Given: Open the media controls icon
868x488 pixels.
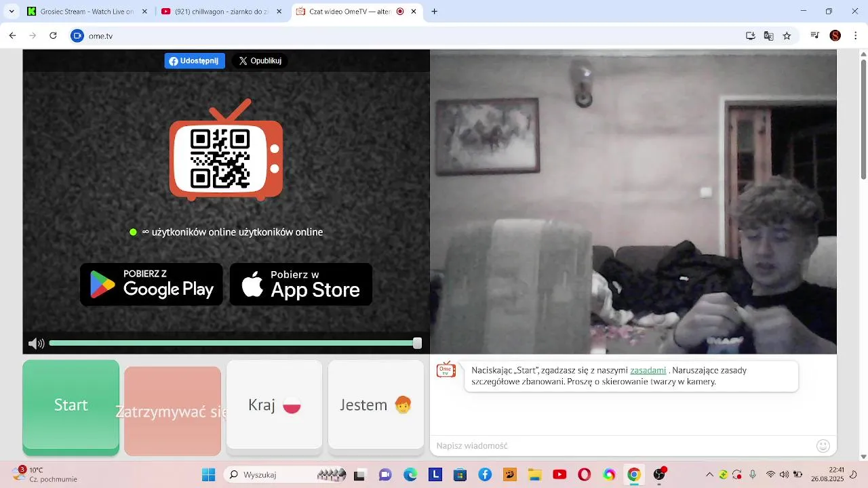Looking at the screenshot, I should point(815,36).
